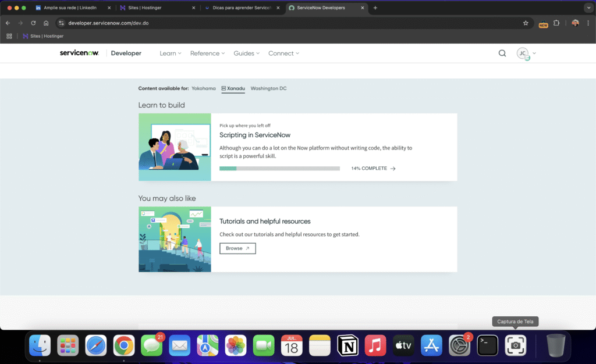Open the ServiceNow logo home link
Image resolution: width=596 pixels, height=364 pixels.
coord(79,53)
